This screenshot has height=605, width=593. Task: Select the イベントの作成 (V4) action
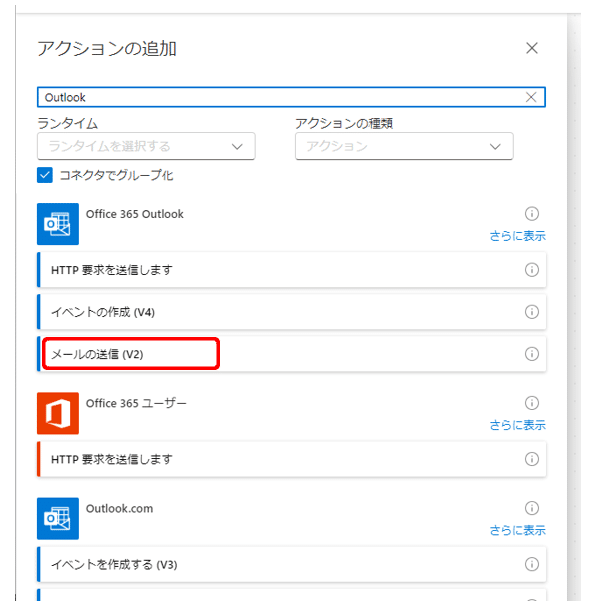click(x=292, y=312)
